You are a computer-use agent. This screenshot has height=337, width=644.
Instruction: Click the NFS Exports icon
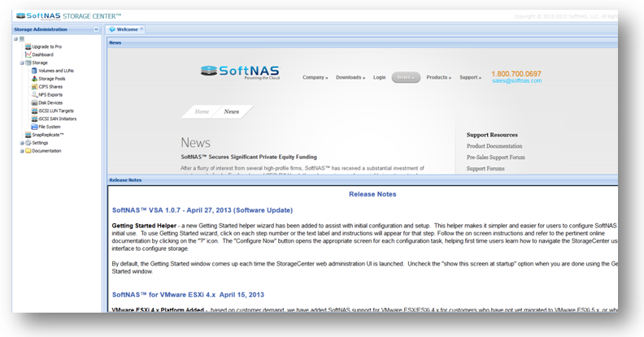pos(34,95)
